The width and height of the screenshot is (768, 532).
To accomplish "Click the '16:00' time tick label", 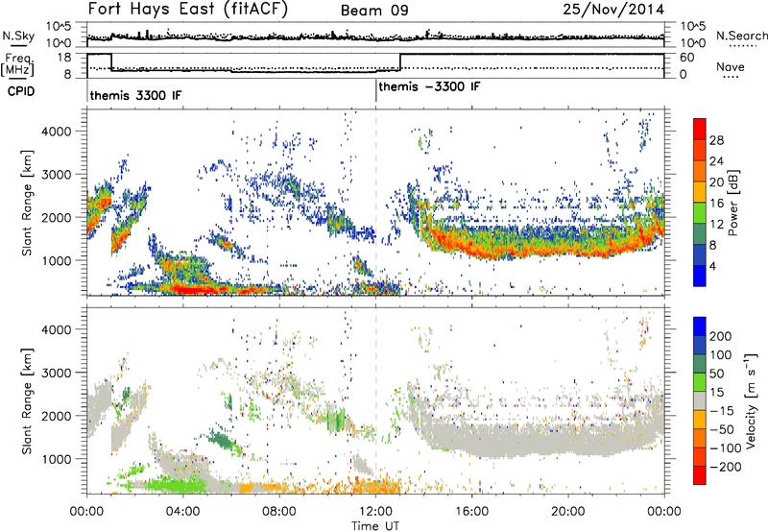I will tap(471, 512).
